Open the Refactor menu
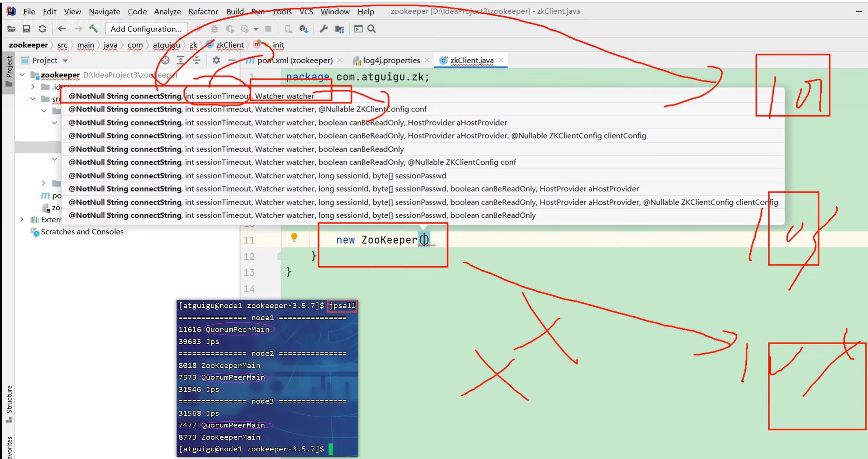868x459 pixels. click(203, 11)
